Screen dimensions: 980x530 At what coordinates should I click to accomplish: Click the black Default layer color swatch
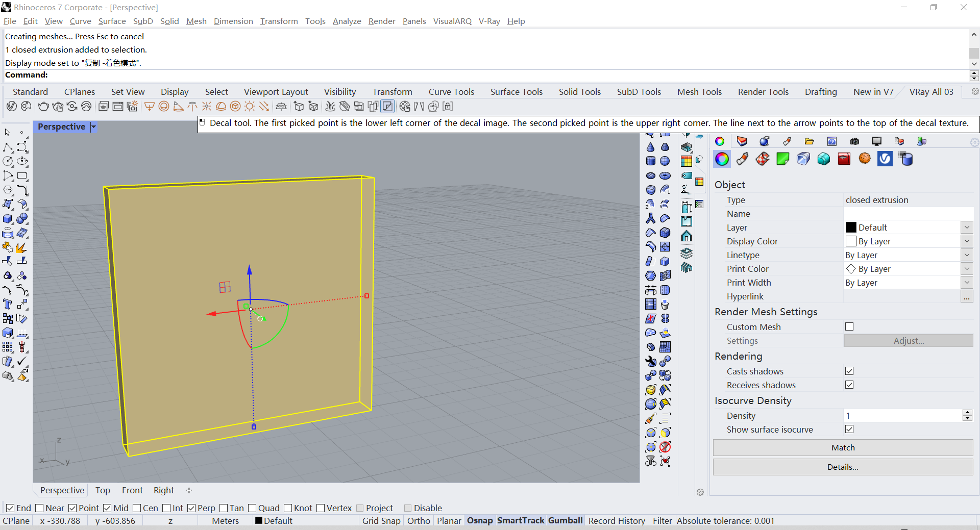(x=851, y=227)
